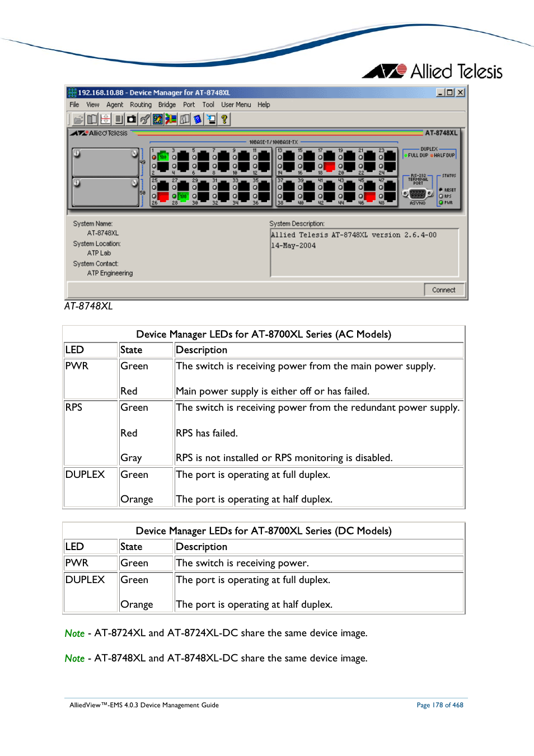This screenshot has height=756, width=534.
Task: Select green port 1 on the switch
Action: tap(163, 157)
